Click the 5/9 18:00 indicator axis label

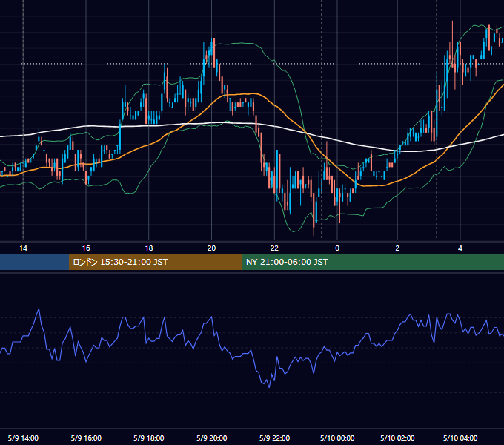149,438
